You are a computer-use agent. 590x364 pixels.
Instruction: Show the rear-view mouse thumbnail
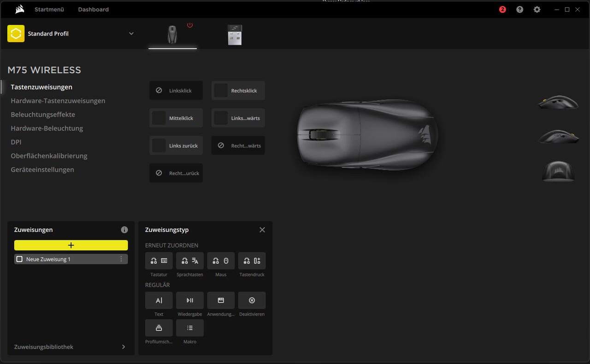click(x=558, y=171)
